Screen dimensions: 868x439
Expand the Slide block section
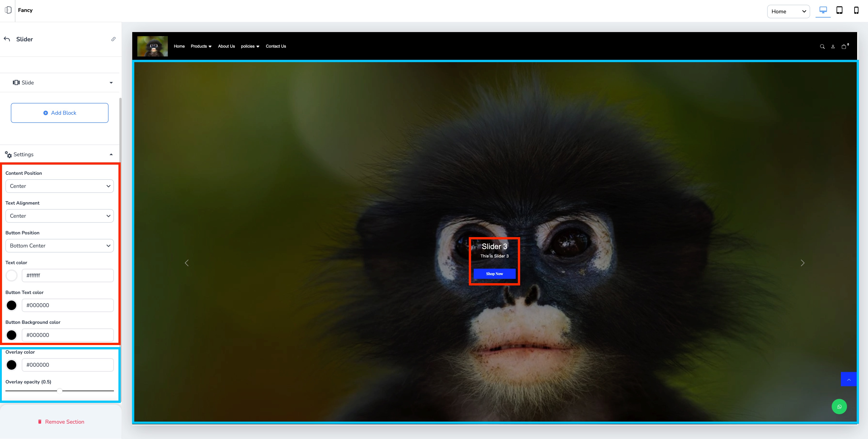[x=60, y=82]
